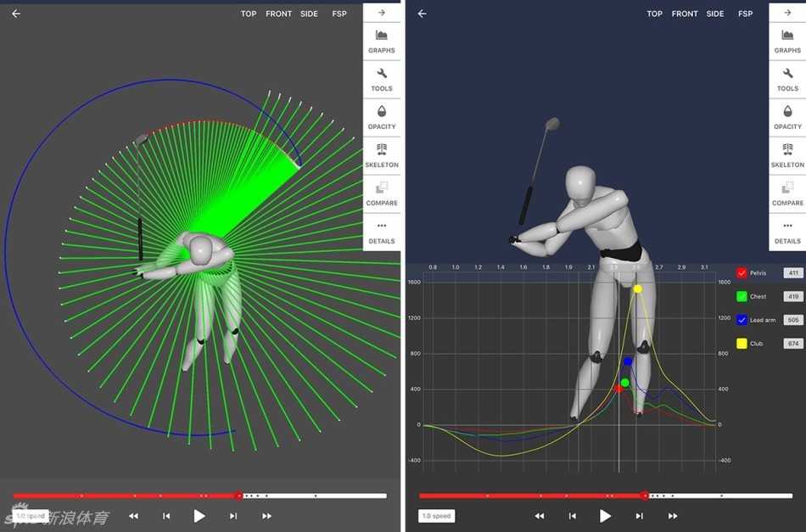Toggle the blue Lead arm checkbox
Viewport: 806px width, 532px height.
[x=742, y=320]
